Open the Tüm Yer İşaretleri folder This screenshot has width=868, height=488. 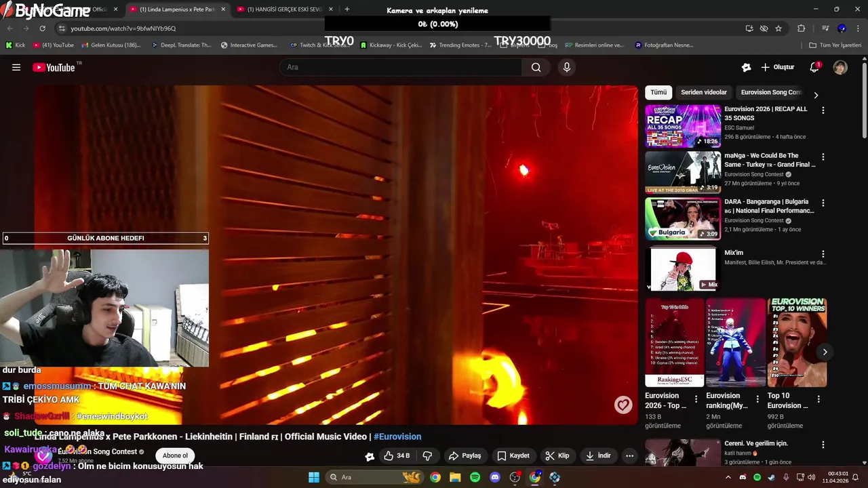(x=835, y=45)
